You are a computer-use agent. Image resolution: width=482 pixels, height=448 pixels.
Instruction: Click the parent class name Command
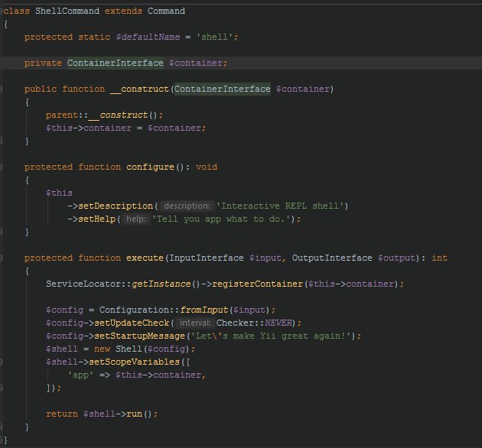point(166,11)
